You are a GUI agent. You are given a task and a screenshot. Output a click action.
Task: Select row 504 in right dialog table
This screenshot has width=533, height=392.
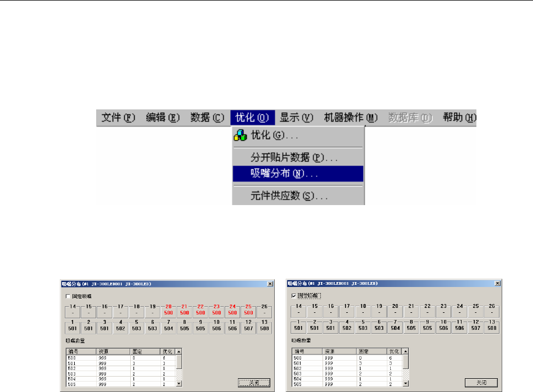click(x=347, y=379)
